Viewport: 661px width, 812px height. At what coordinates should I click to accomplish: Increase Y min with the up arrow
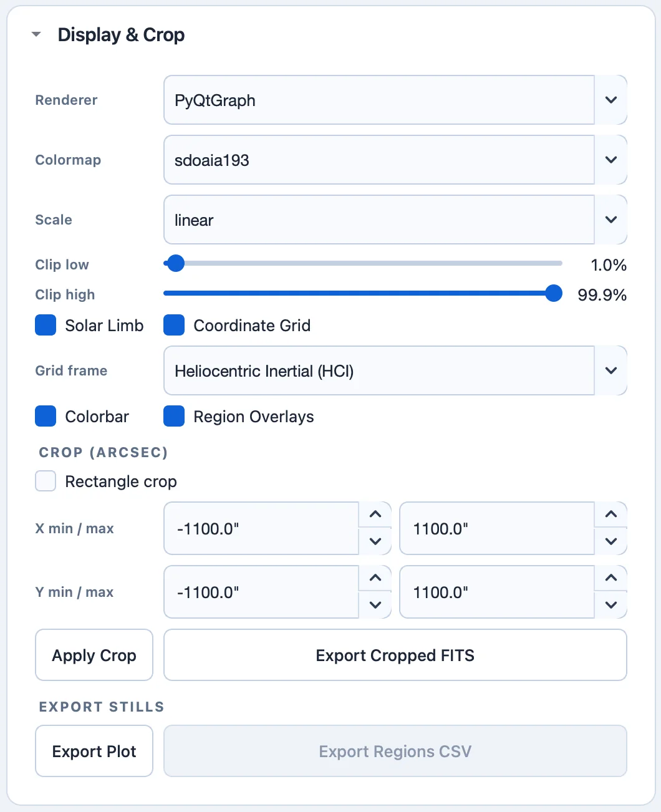coord(375,579)
